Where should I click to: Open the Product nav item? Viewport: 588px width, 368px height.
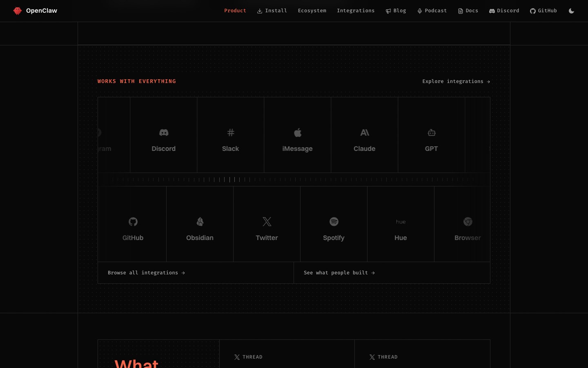click(235, 11)
